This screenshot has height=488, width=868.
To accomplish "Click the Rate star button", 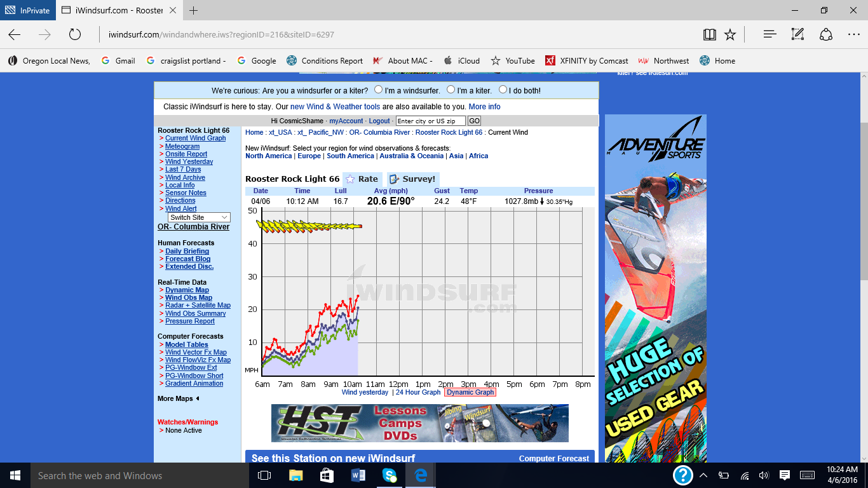I will coord(362,179).
